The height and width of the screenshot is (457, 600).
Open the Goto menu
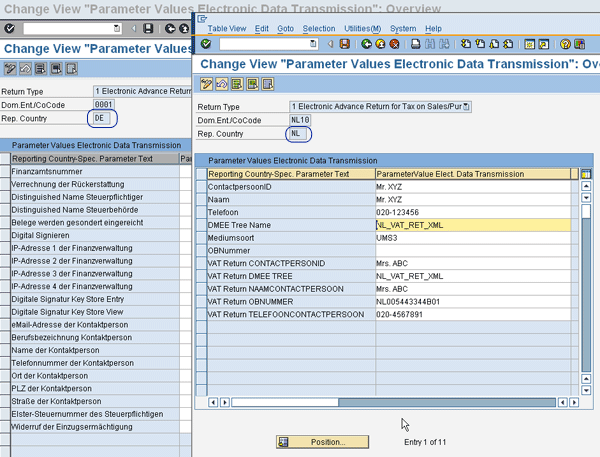click(x=286, y=28)
